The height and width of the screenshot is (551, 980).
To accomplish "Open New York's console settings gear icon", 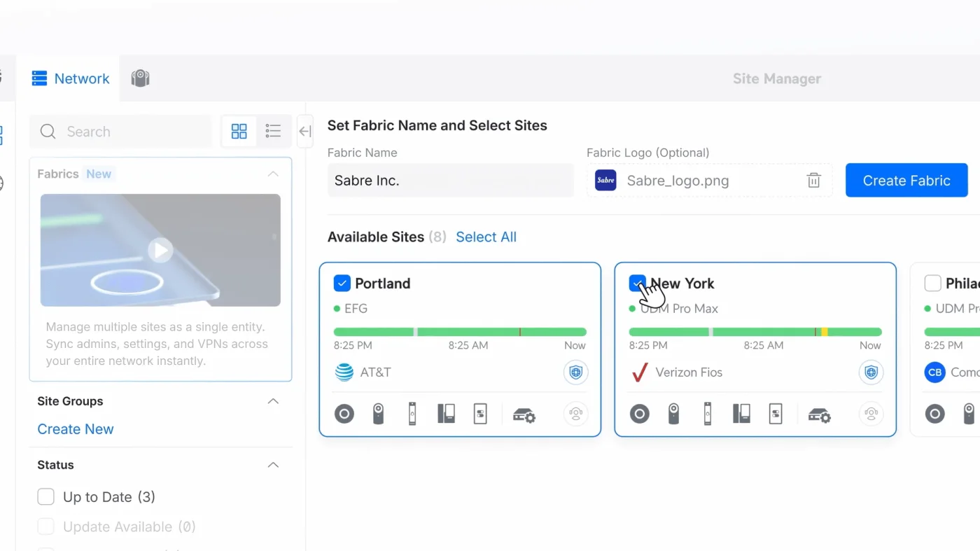I will pyautogui.click(x=820, y=415).
